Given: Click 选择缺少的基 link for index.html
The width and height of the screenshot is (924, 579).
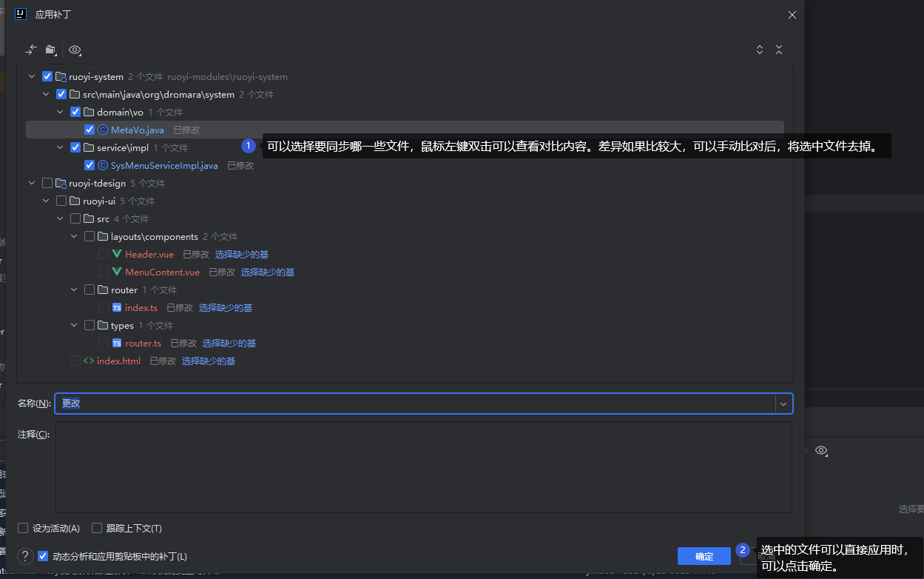Looking at the screenshot, I should tap(209, 361).
